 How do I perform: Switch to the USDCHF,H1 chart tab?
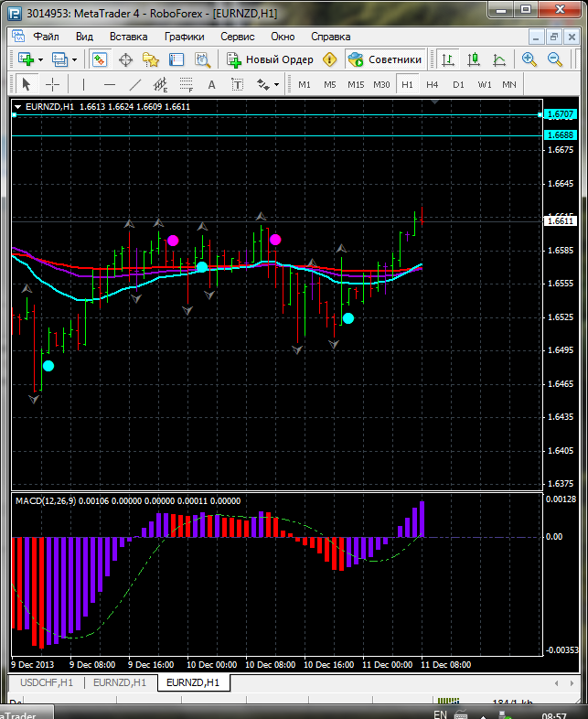click(46, 682)
